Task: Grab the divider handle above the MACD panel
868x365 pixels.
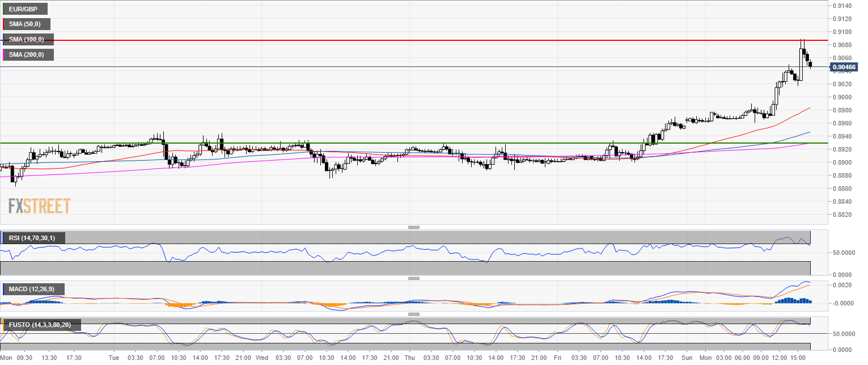Action: point(413,279)
